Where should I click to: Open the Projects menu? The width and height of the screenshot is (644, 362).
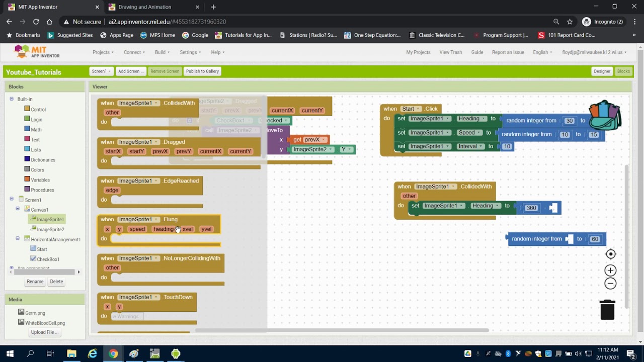click(x=103, y=52)
